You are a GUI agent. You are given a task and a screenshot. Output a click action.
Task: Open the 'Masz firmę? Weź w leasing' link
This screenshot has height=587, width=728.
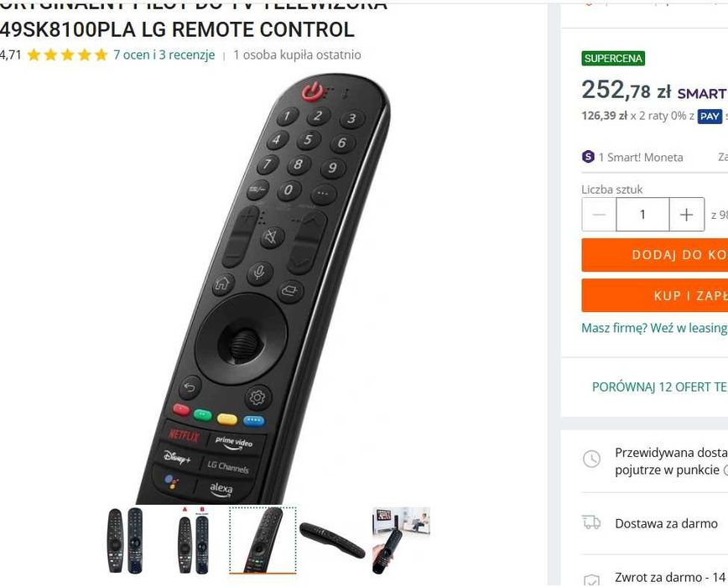point(654,328)
